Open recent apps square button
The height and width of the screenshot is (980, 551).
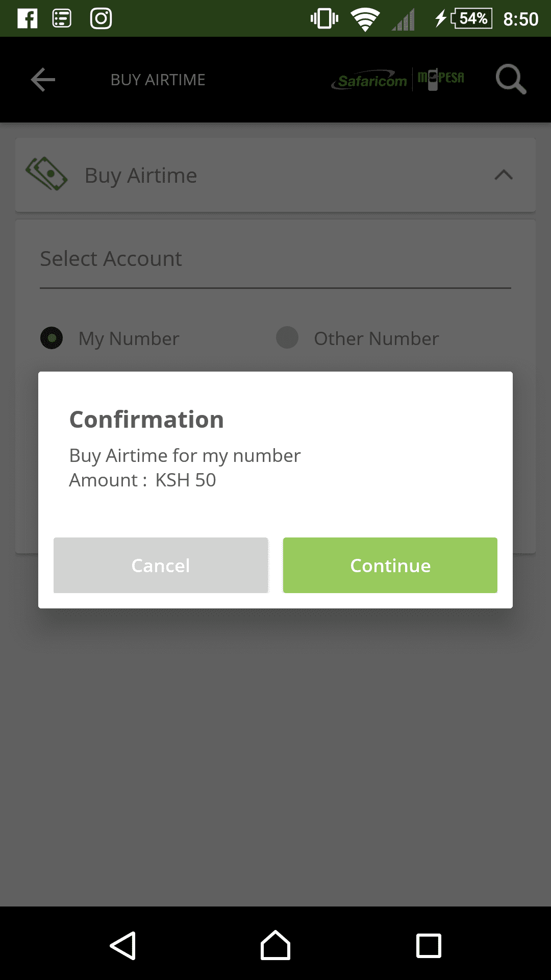click(429, 946)
